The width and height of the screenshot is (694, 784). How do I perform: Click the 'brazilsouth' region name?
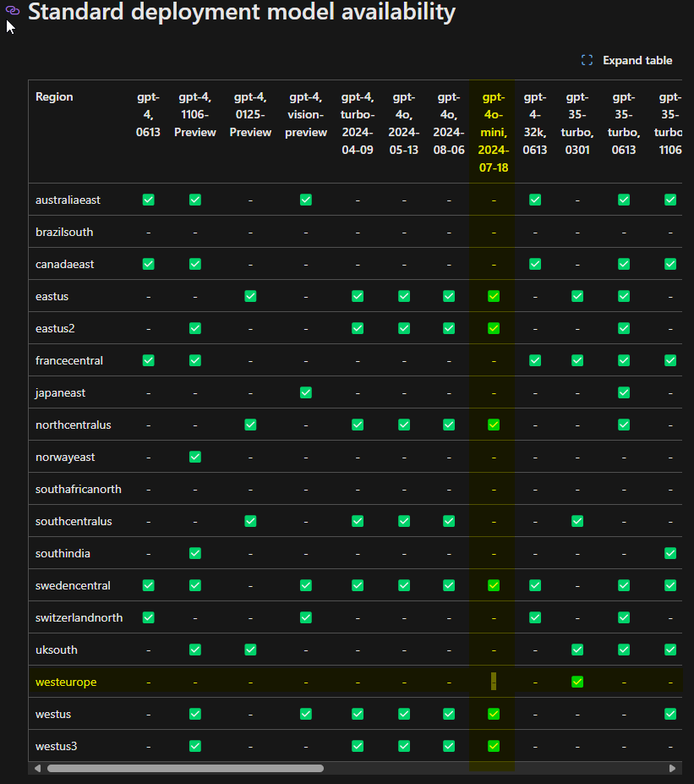pyautogui.click(x=64, y=232)
